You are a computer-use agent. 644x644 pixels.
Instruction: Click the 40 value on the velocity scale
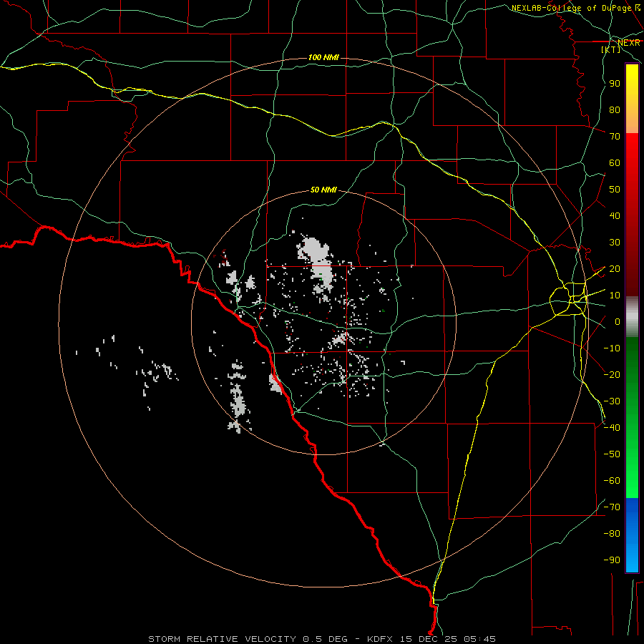615,215
